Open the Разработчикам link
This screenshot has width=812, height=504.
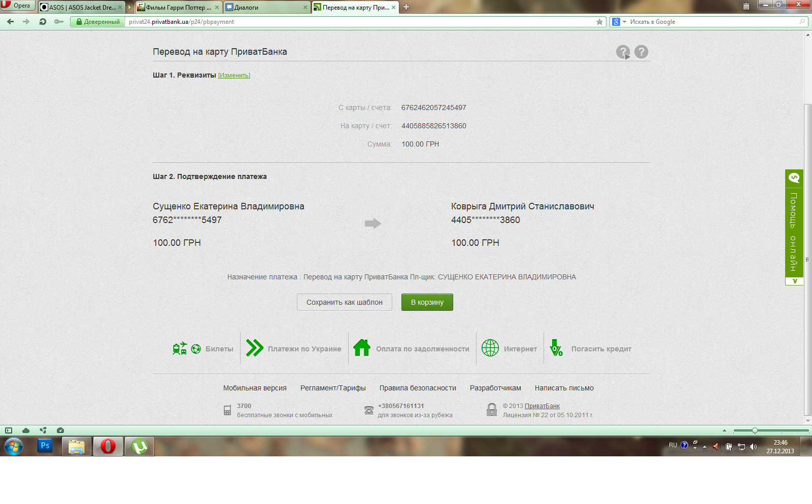coord(495,388)
